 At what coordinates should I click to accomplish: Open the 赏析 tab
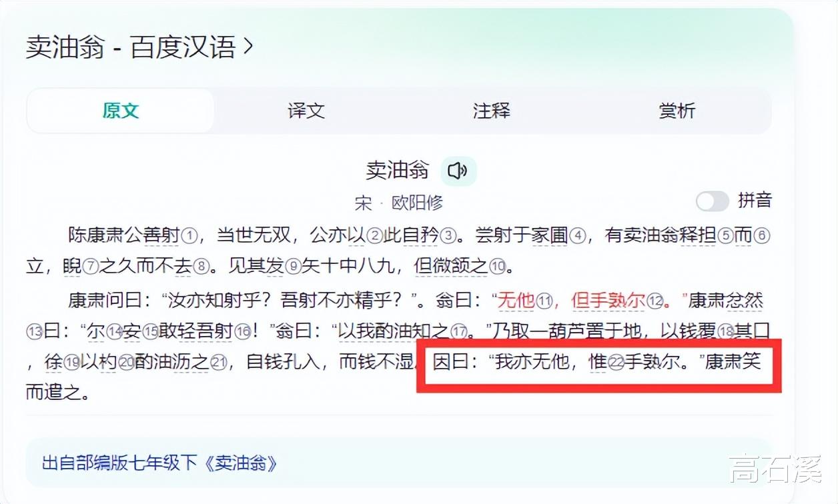(x=677, y=111)
